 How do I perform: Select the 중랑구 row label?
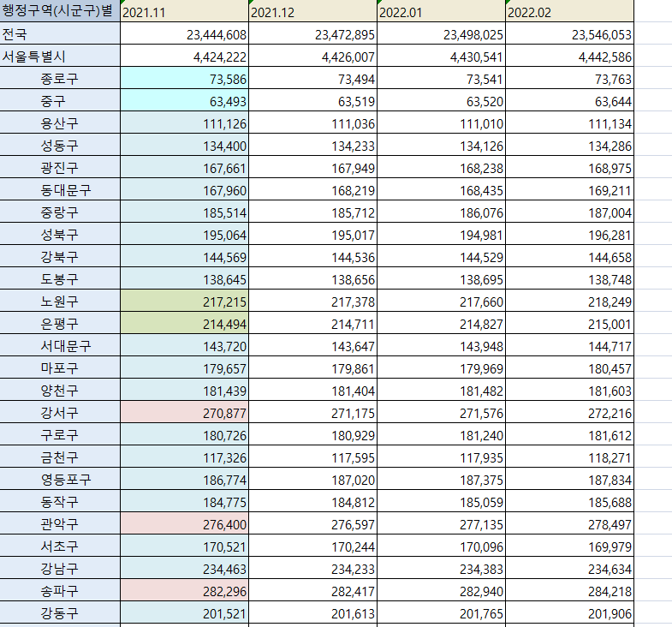pyautogui.click(x=60, y=212)
